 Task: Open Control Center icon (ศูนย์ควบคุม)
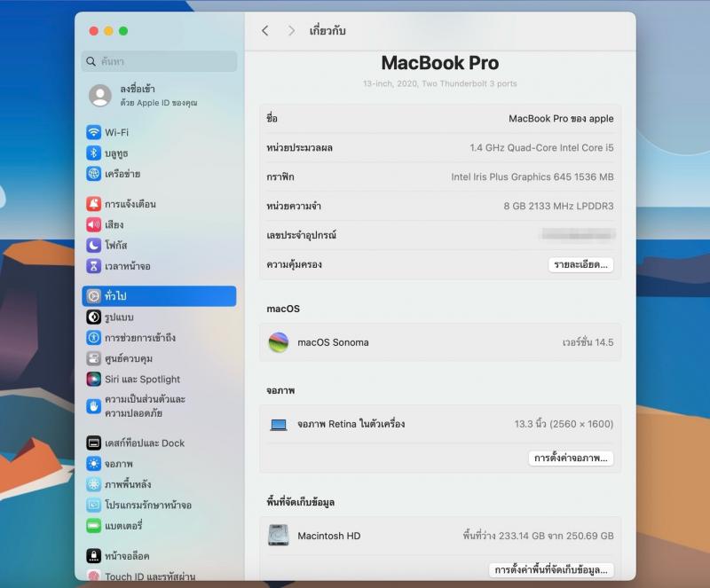tap(94, 358)
